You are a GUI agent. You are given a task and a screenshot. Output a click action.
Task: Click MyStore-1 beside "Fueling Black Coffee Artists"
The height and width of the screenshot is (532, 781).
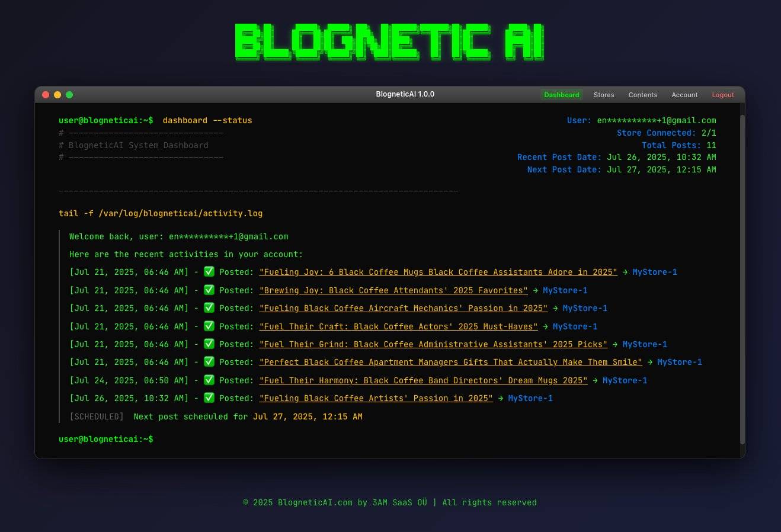click(530, 398)
